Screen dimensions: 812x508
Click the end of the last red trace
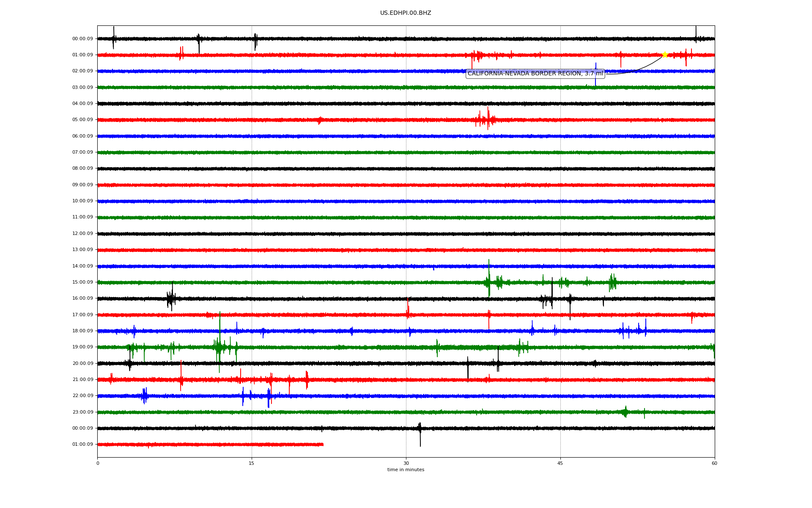(x=323, y=444)
